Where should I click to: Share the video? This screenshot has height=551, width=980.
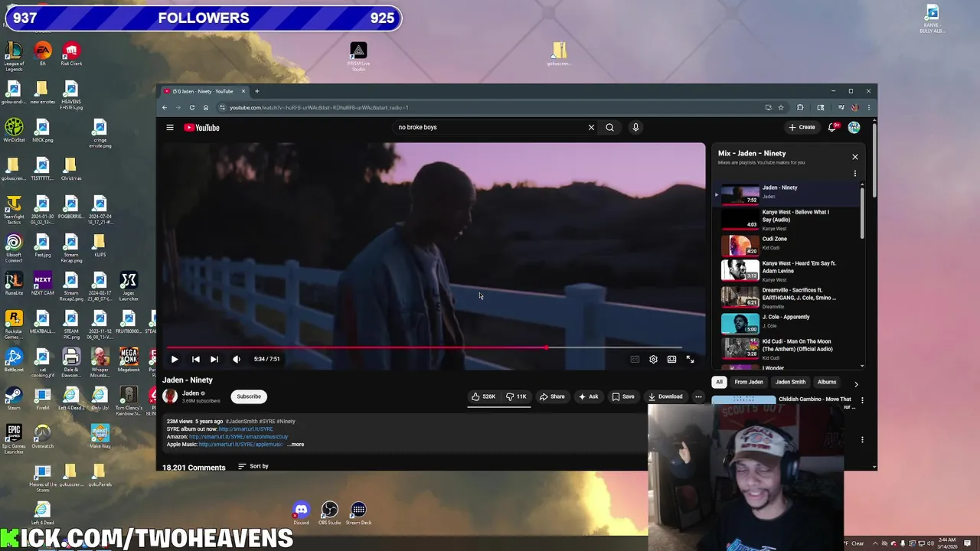tap(552, 396)
